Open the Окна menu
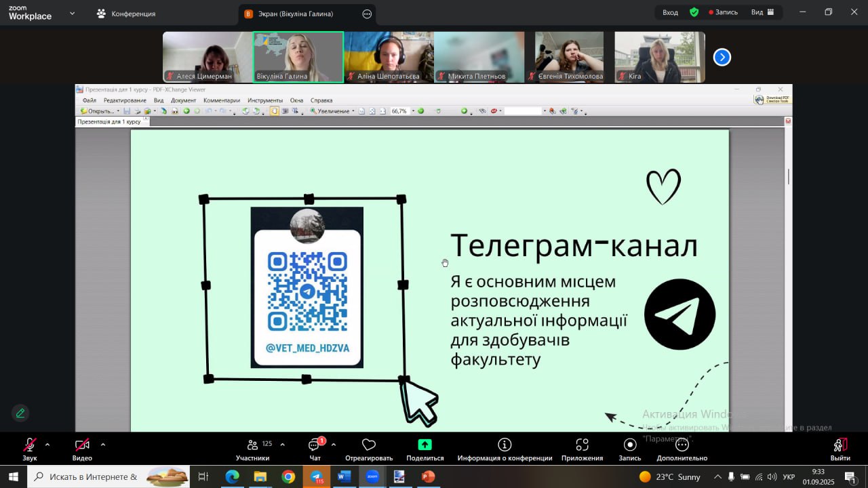The width and height of the screenshot is (868, 488). pos(296,100)
